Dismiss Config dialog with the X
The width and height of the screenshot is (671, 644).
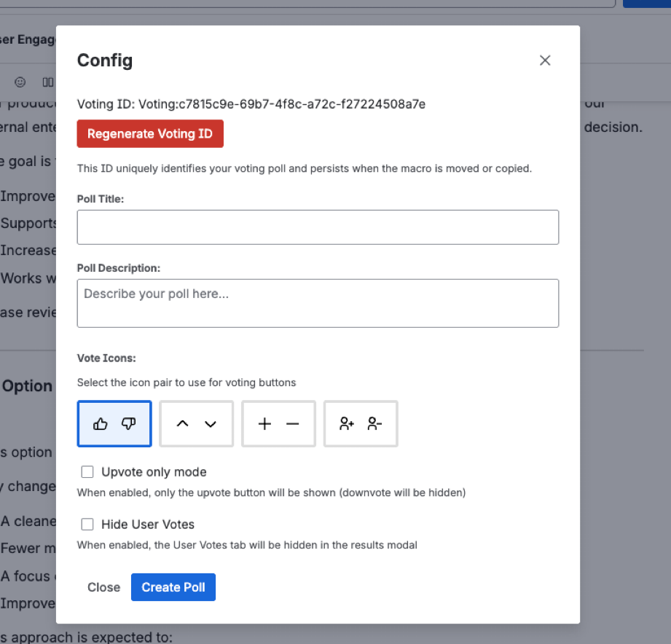pos(545,60)
